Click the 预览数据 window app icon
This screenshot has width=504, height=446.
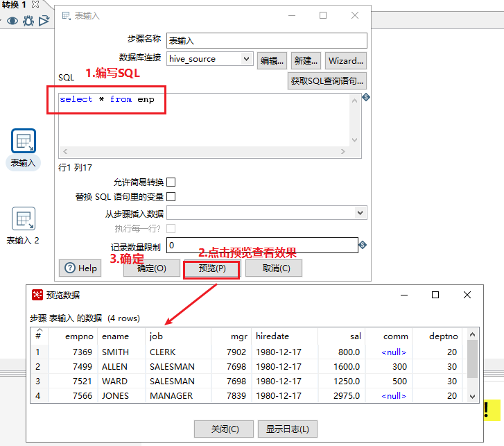point(37,295)
